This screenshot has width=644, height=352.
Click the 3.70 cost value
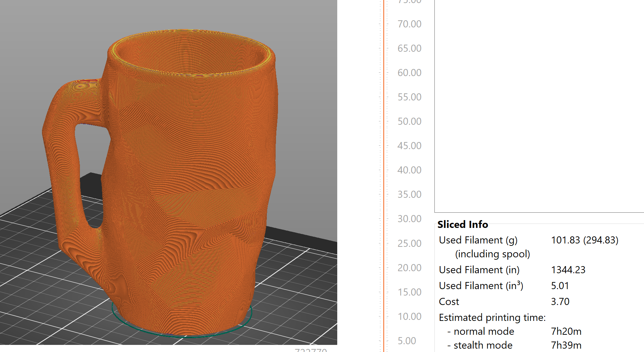pos(560,302)
